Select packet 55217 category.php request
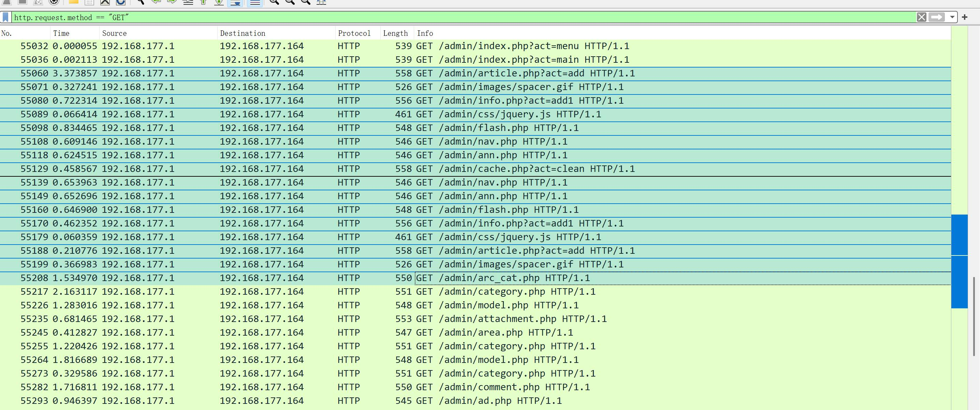Image resolution: width=980 pixels, height=410 pixels. click(x=476, y=292)
